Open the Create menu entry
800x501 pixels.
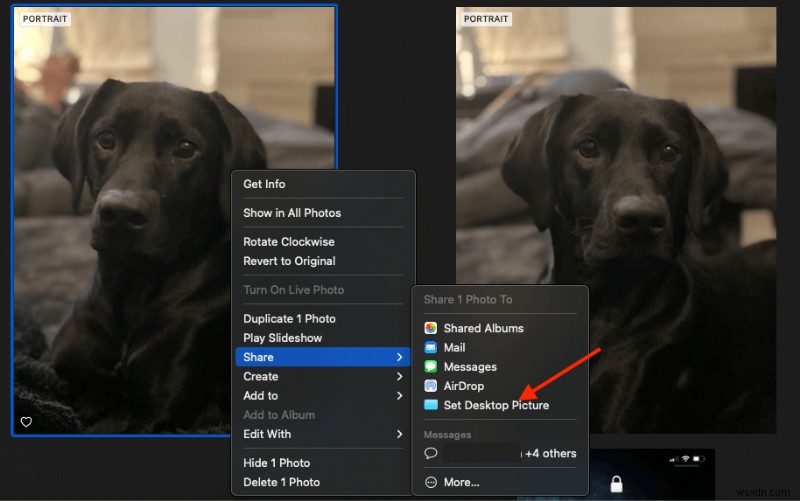point(323,377)
